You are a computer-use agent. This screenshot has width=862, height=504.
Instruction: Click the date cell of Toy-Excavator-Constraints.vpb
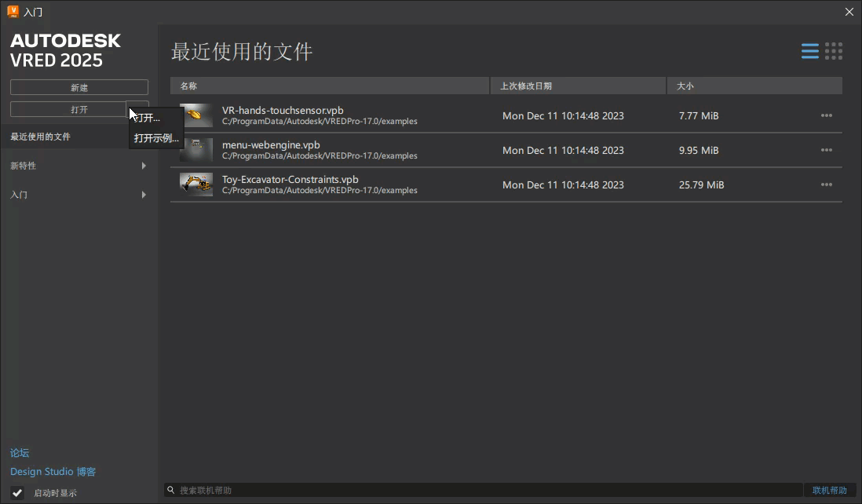point(563,185)
